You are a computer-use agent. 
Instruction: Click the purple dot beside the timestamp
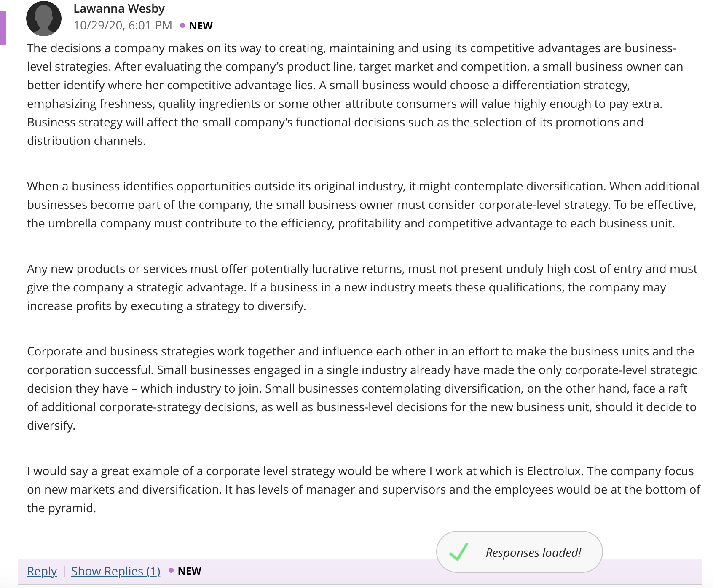pos(182,26)
